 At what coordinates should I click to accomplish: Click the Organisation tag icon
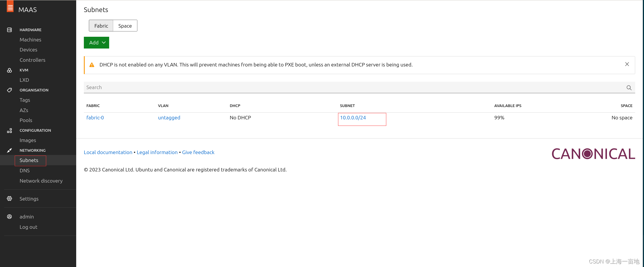(x=9, y=90)
